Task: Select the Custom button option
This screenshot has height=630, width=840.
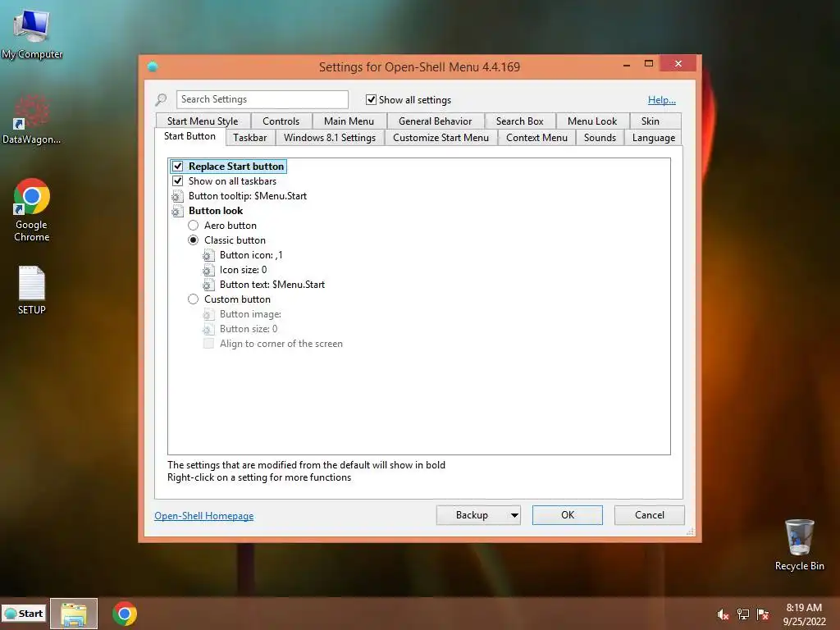Action: 193,299
